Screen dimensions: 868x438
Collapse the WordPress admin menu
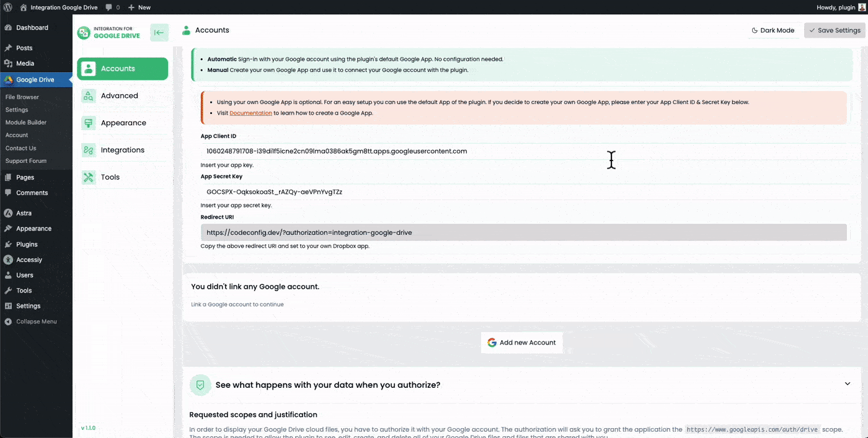pyautogui.click(x=31, y=322)
